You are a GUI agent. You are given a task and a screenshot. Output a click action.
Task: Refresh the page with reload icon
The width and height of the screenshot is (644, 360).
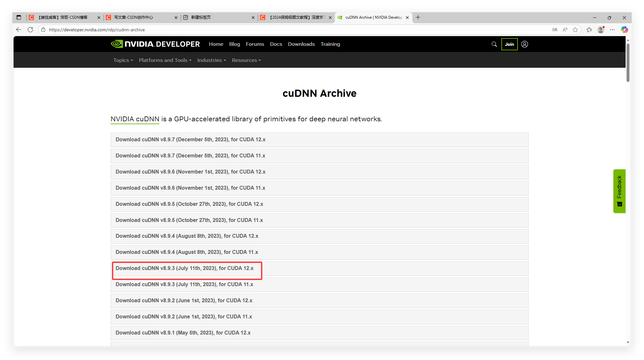[x=30, y=30]
